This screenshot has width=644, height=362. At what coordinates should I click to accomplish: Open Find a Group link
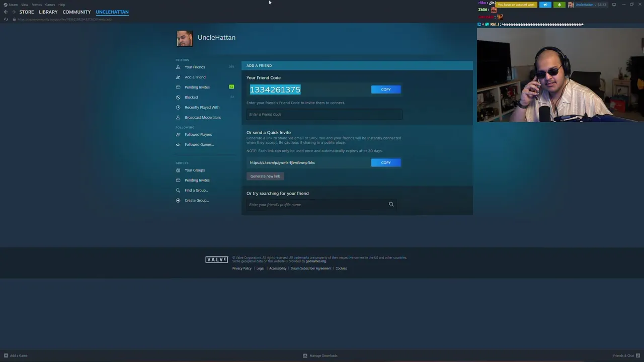tap(196, 190)
